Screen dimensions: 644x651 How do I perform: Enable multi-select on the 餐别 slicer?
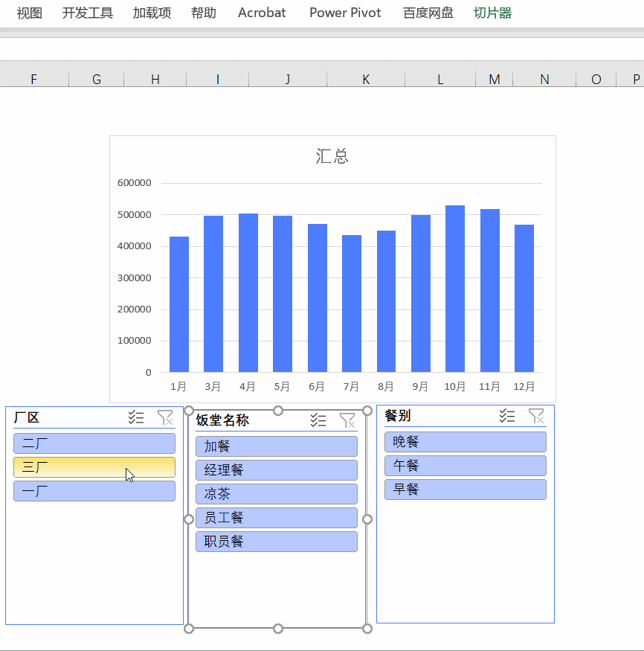pos(506,416)
